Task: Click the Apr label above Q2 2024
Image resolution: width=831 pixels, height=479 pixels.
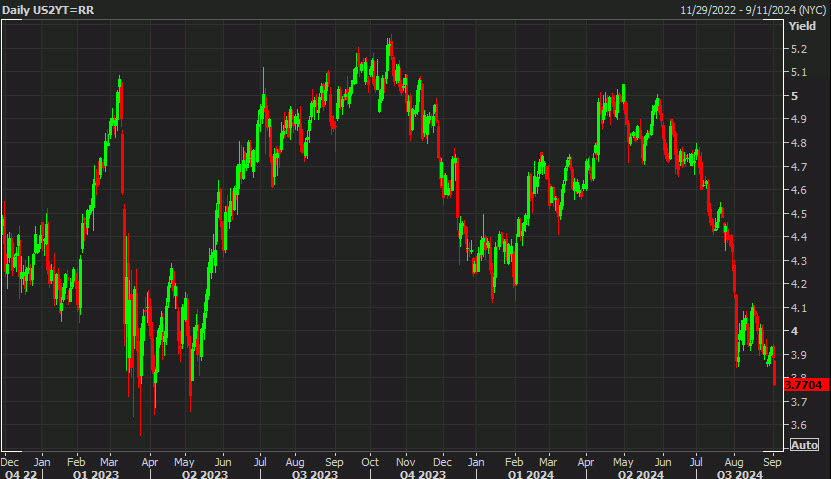Action: tap(586, 462)
